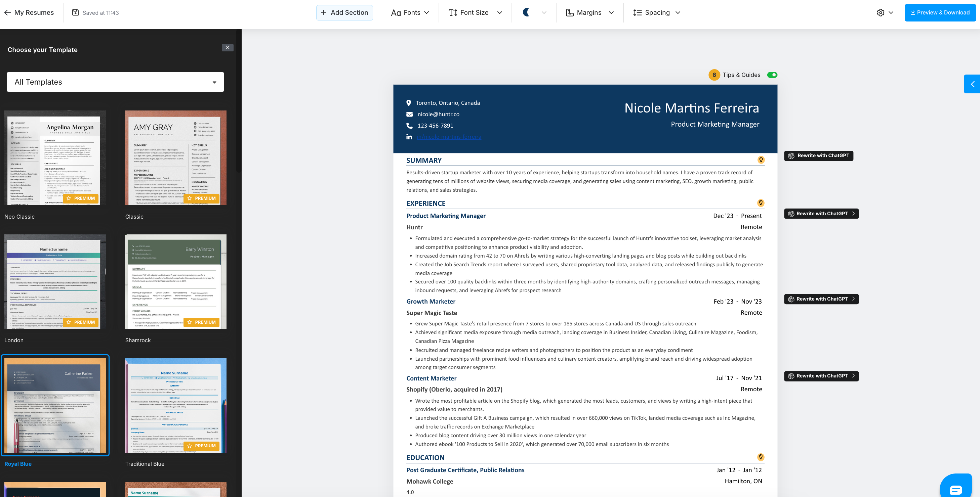Click Preview & Download button

coord(940,12)
